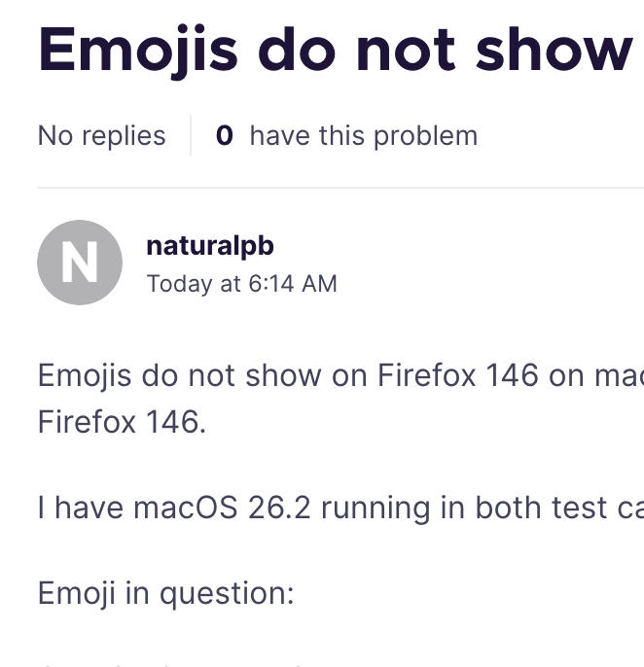Click the No replies label
This screenshot has width=644, height=667.
(101, 135)
